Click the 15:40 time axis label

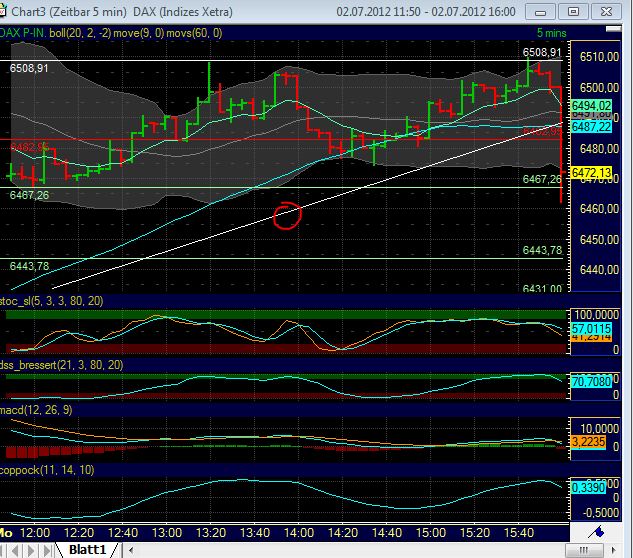coord(519,533)
